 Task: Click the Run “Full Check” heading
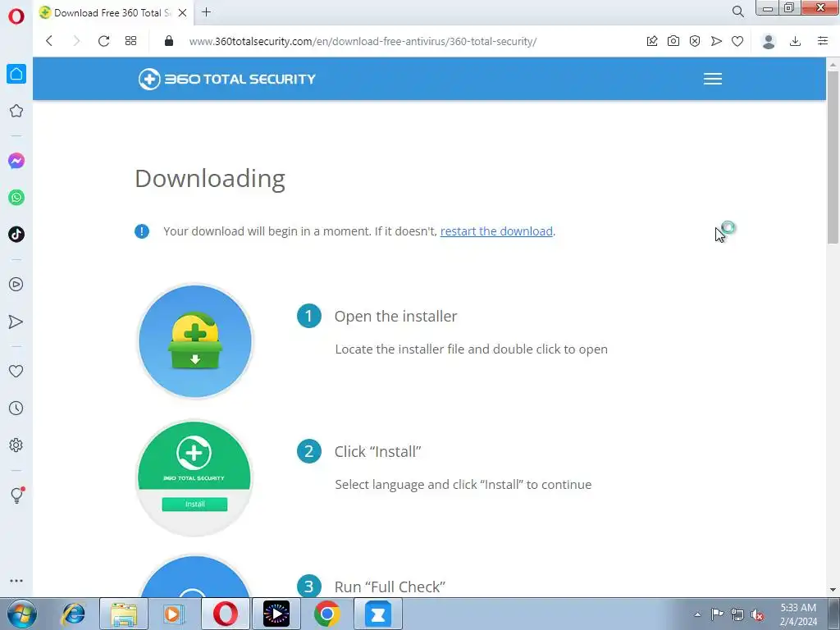390,587
